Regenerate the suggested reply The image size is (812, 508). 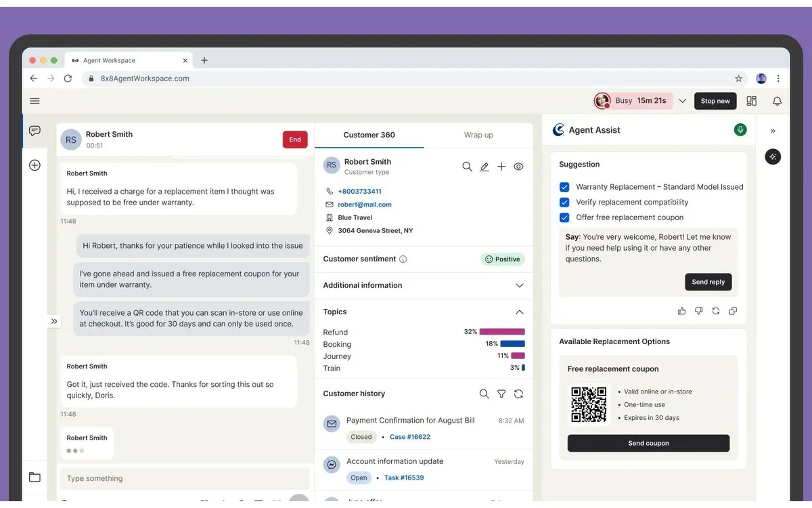[x=716, y=311]
